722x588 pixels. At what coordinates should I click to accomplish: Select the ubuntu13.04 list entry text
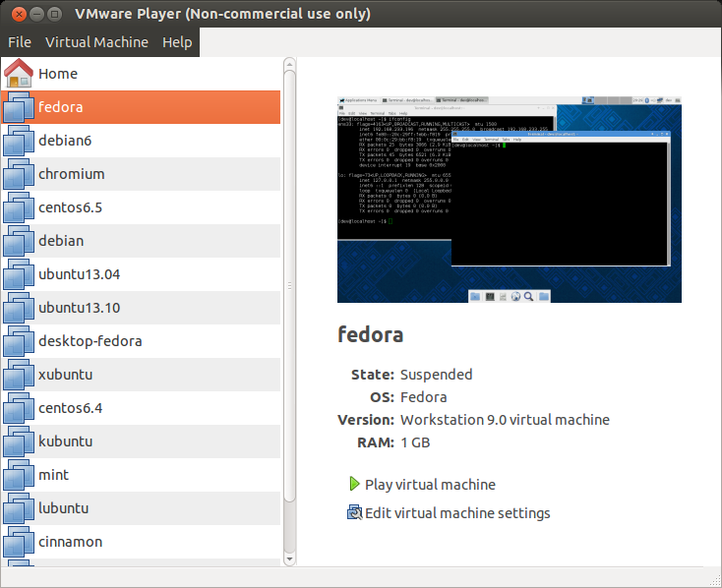pyautogui.click(x=80, y=274)
